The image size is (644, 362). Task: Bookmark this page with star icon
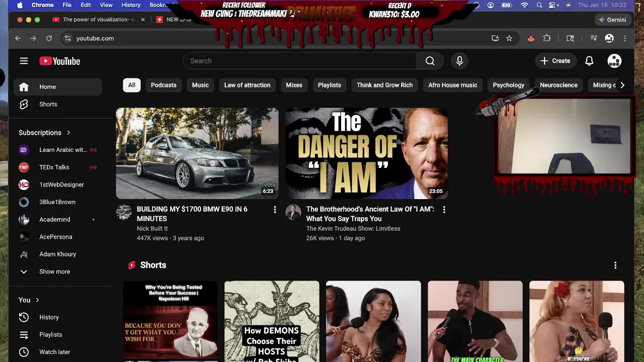coord(509,38)
